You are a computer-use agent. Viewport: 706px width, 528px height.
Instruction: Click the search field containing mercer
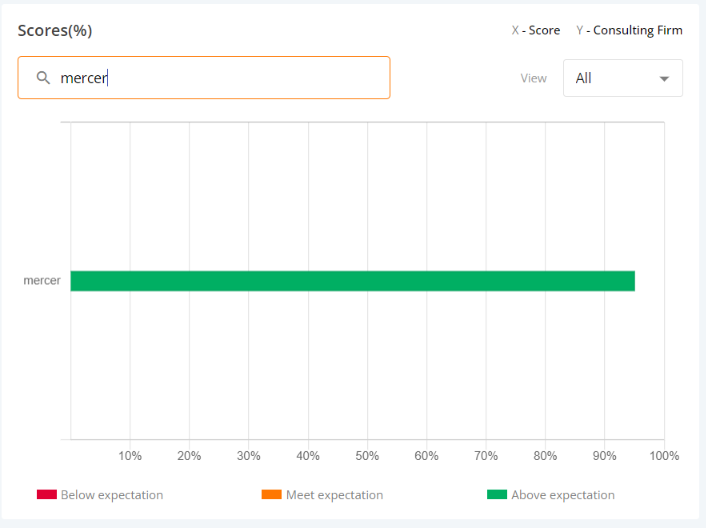(220, 78)
